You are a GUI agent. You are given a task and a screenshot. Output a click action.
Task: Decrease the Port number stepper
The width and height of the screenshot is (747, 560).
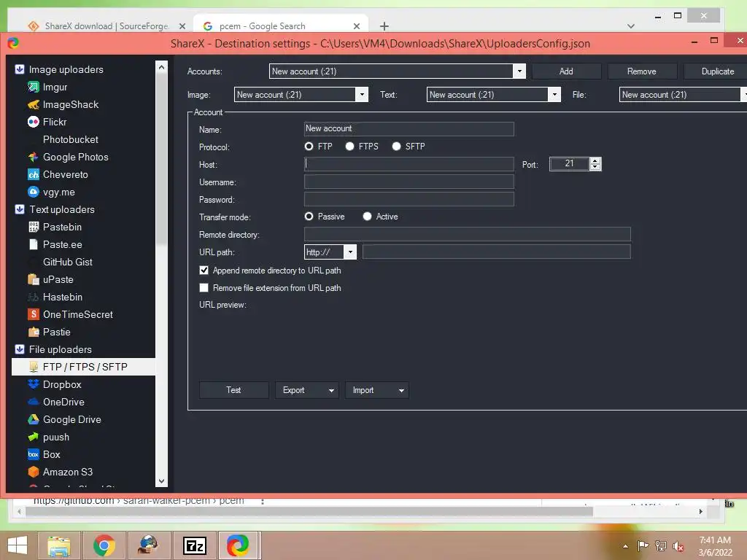[x=595, y=167]
